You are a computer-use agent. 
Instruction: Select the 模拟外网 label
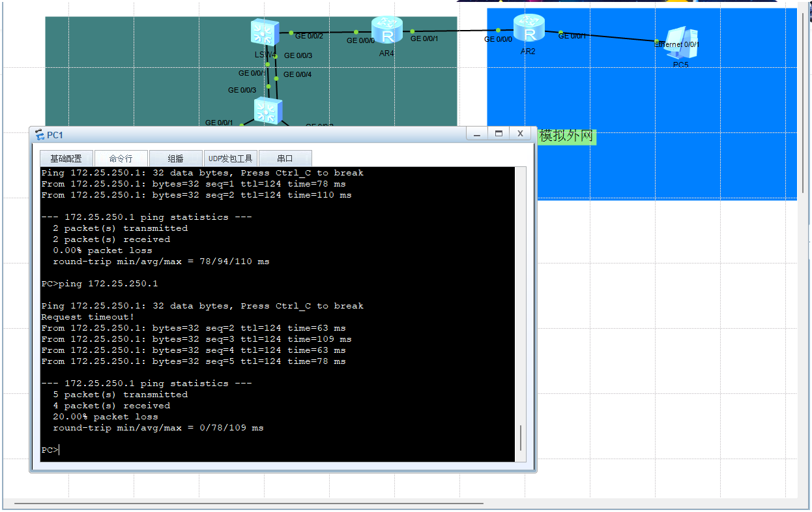click(566, 136)
